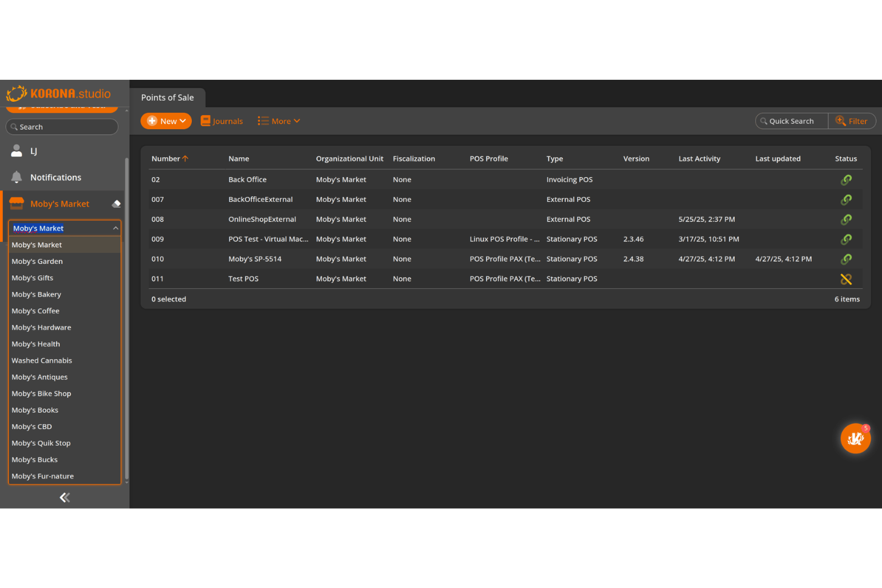
Task: Click the Filter magnifier icon
Action: [840, 121]
